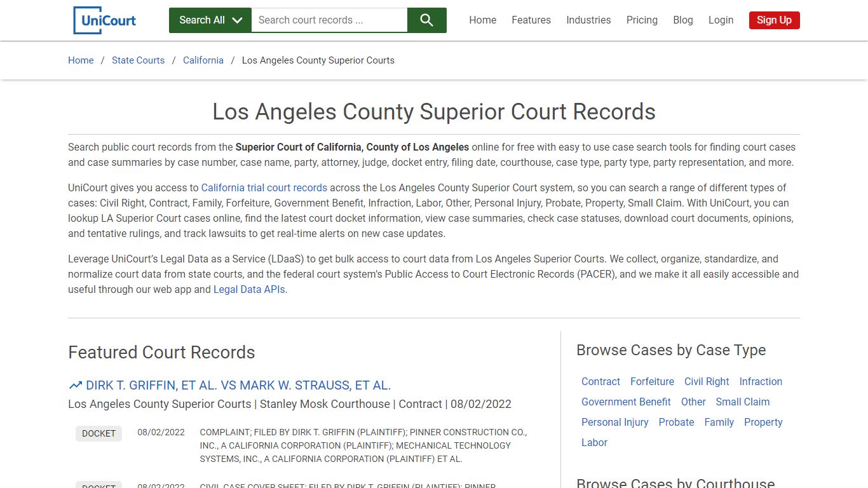
Task: Focus the Search court records field
Action: click(x=329, y=20)
